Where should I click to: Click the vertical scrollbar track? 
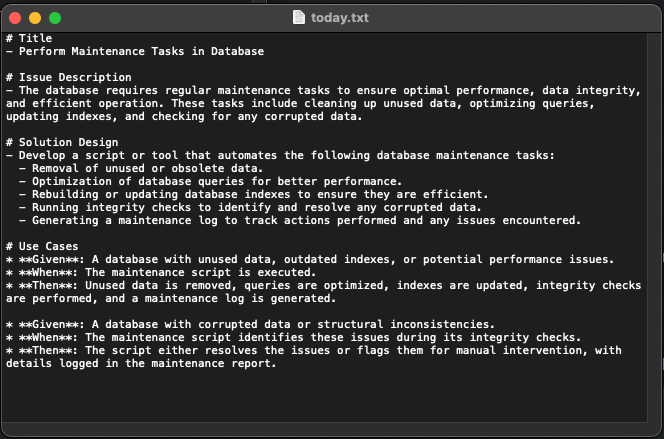653,227
